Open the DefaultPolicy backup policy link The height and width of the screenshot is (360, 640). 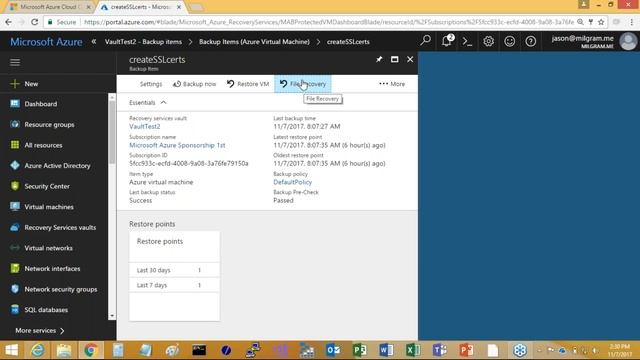tap(292, 182)
